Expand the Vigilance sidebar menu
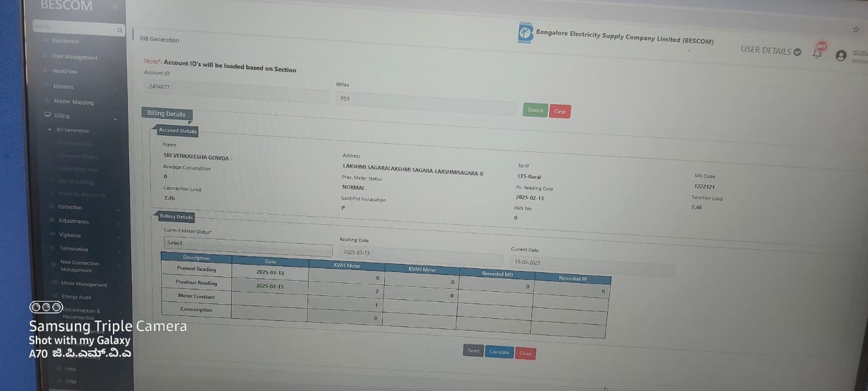Viewport: 868px width, 391px height. tap(119, 237)
